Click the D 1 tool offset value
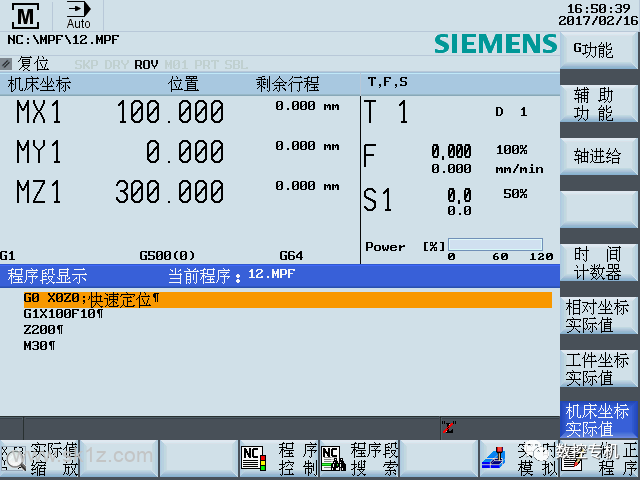The image size is (640, 480). click(511, 112)
